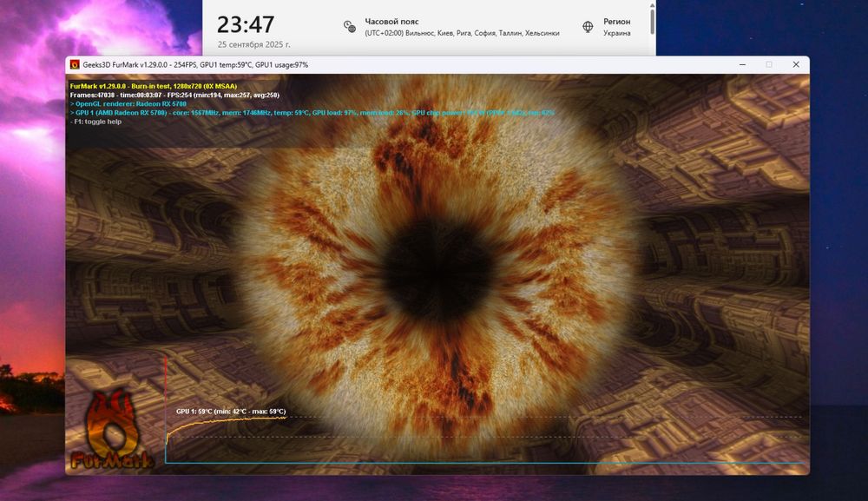Viewport: 868px width, 501px height.
Task: Click the "Frames:47038" statistics line
Action: coord(174,96)
